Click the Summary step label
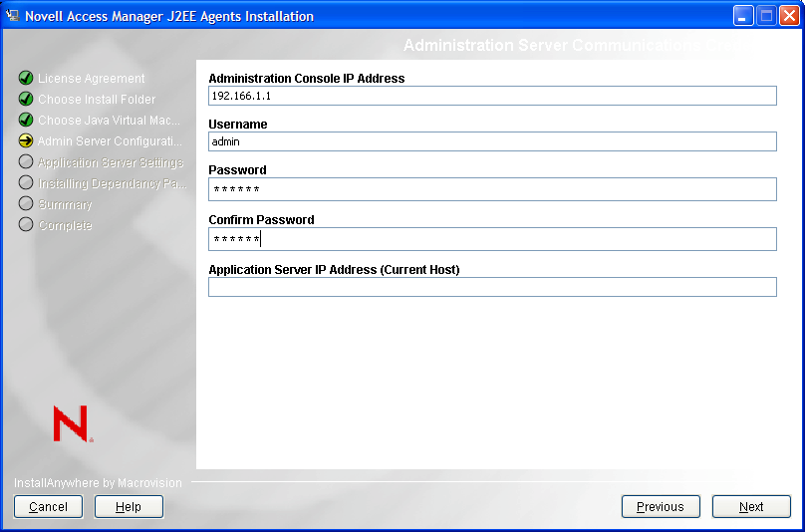Image resolution: width=805 pixels, height=532 pixels. click(65, 204)
